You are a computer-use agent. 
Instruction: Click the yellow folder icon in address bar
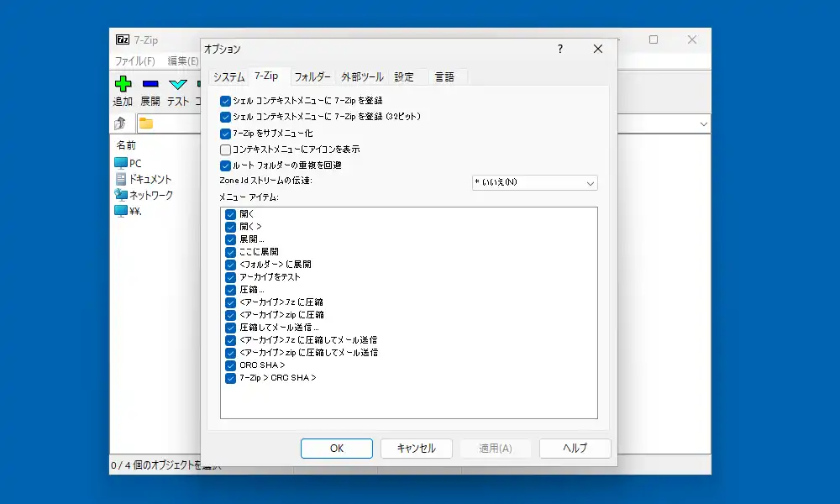tap(146, 123)
